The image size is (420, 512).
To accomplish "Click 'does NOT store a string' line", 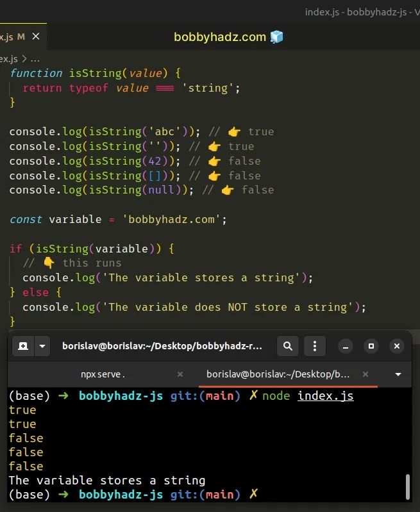I will click(194, 308).
